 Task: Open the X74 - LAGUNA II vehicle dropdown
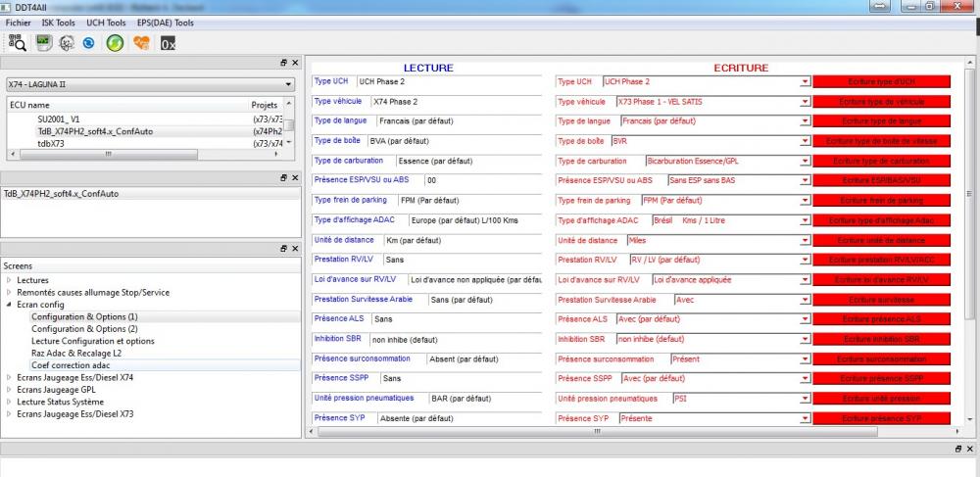pyautogui.click(x=150, y=84)
